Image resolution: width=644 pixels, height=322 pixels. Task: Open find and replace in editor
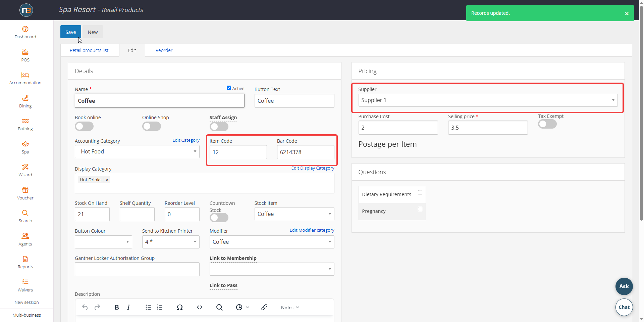(x=219, y=307)
